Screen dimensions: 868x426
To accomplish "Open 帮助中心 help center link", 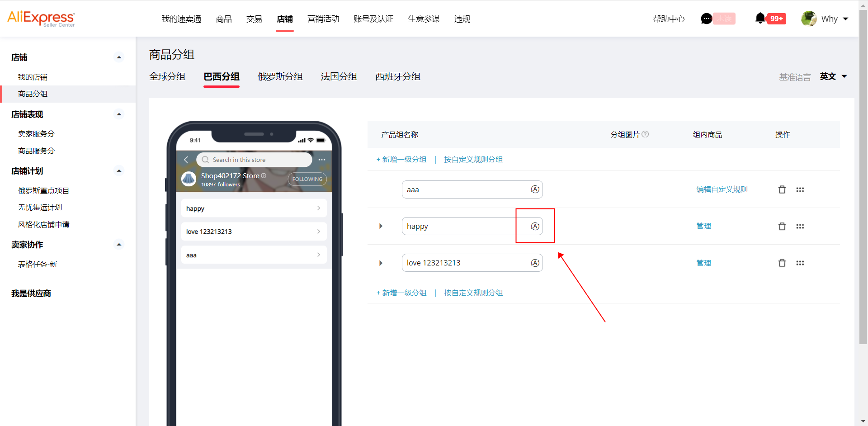I will click(x=669, y=19).
